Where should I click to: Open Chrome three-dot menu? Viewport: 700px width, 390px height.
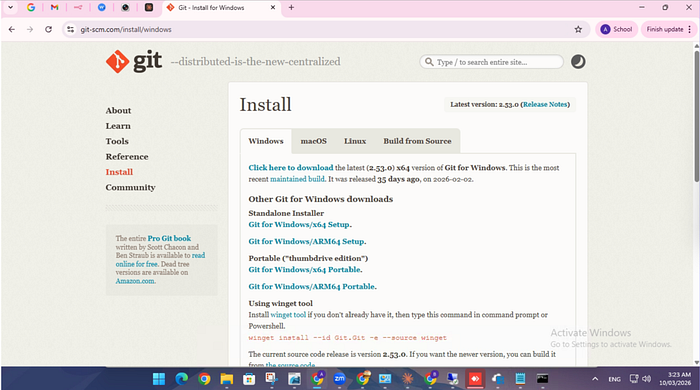pos(690,29)
